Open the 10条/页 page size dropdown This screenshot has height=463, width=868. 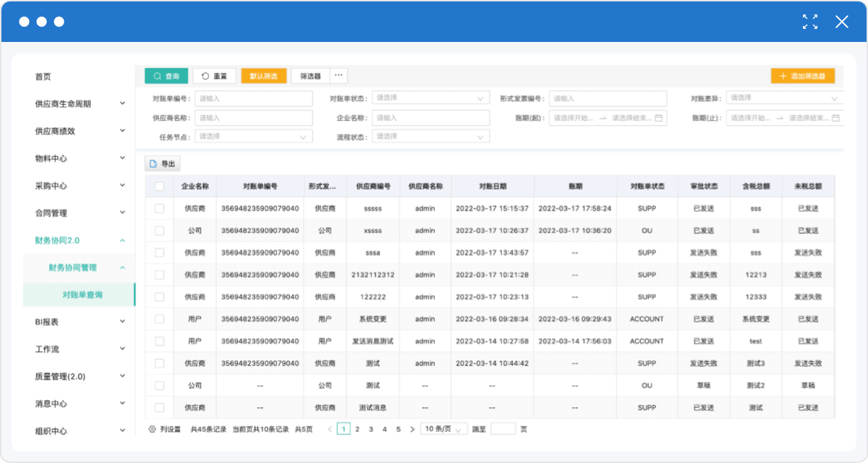pos(444,429)
